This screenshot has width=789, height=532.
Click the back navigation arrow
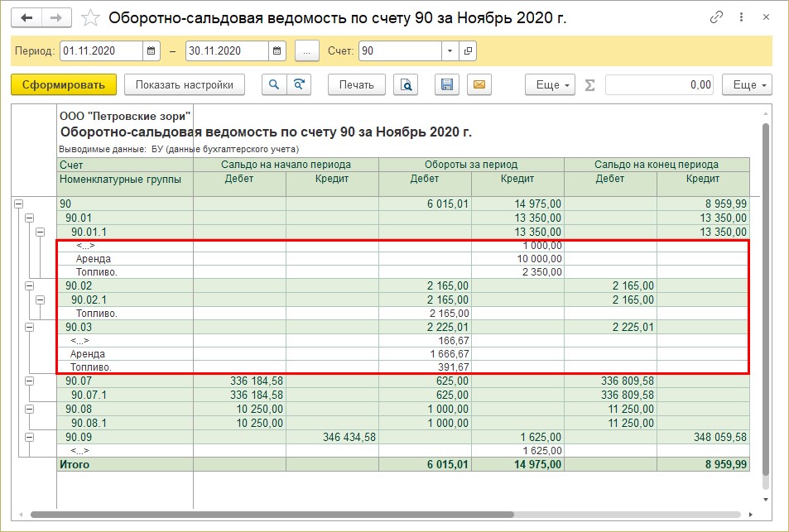click(25, 15)
